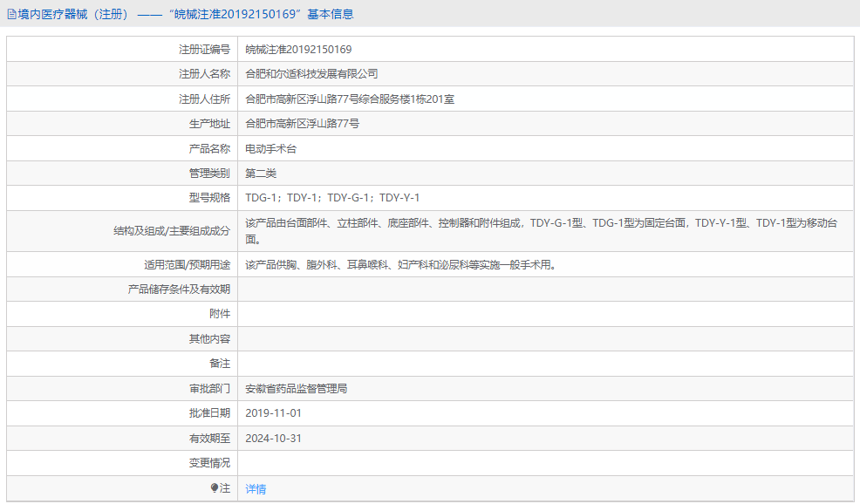Select registration number 皖械注准20192150169 value
Screen dimensions: 860x504
point(298,50)
